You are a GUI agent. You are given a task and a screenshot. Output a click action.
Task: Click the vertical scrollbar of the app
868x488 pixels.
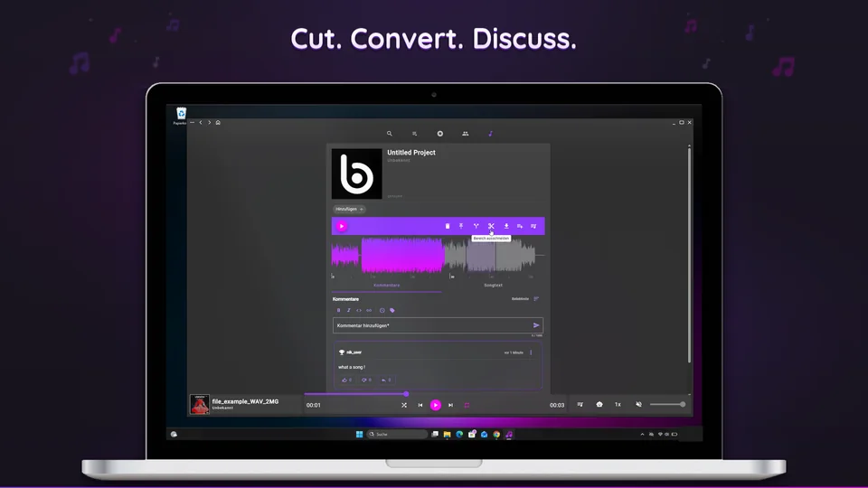689,255
